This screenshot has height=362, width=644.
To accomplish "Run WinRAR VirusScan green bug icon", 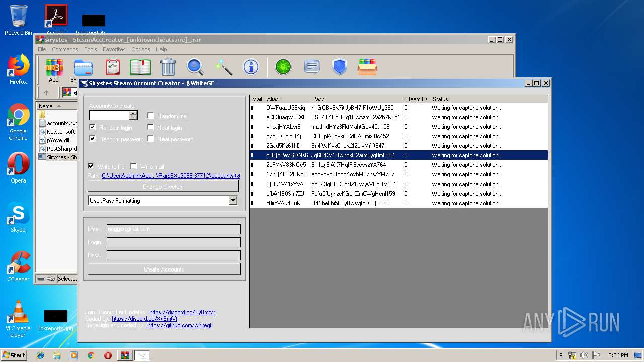I will click(283, 67).
